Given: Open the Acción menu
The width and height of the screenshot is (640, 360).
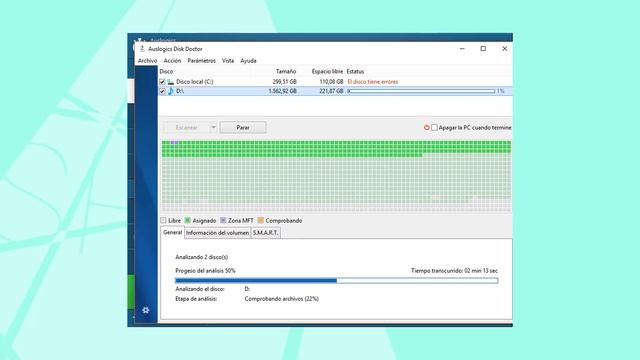Looking at the screenshot, I should pyautogui.click(x=172, y=60).
